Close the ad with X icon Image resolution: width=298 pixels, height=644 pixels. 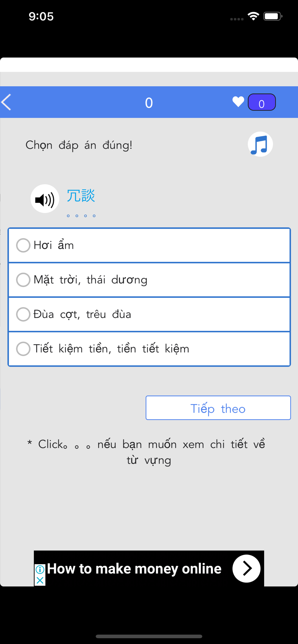40,581
